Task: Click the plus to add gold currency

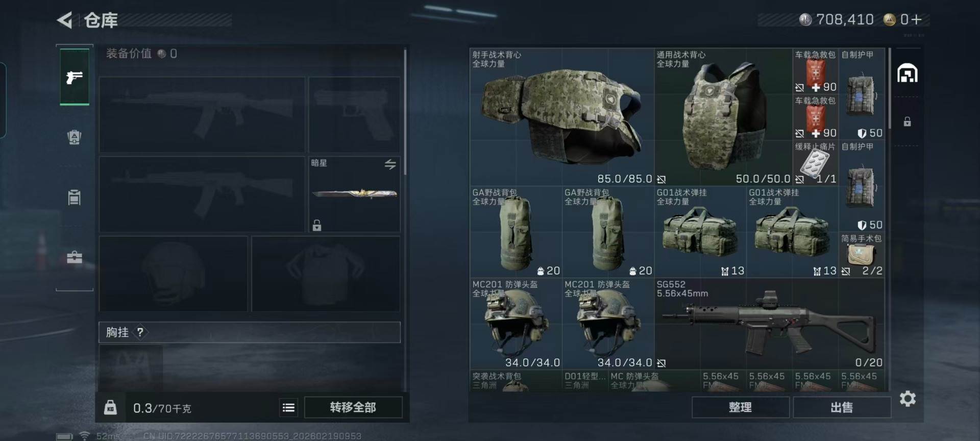Action: [917, 19]
